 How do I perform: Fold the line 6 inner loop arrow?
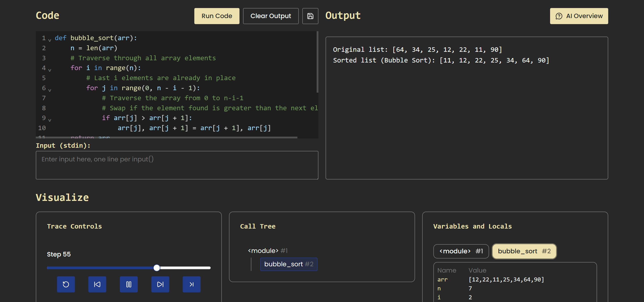[x=49, y=90]
